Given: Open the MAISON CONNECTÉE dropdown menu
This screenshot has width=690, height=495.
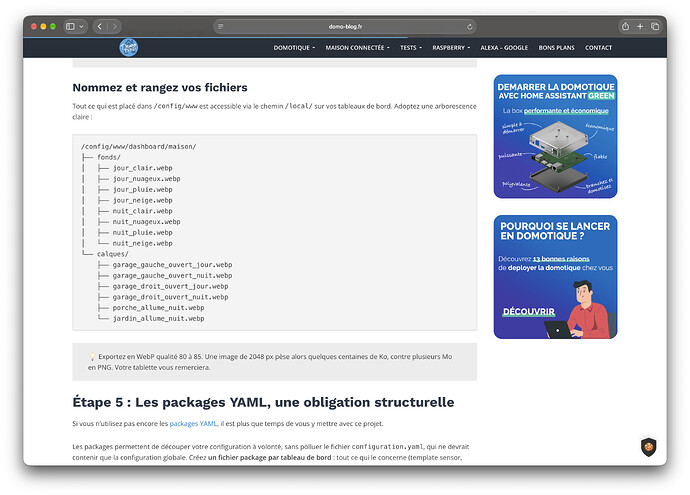Looking at the screenshot, I should coord(357,48).
